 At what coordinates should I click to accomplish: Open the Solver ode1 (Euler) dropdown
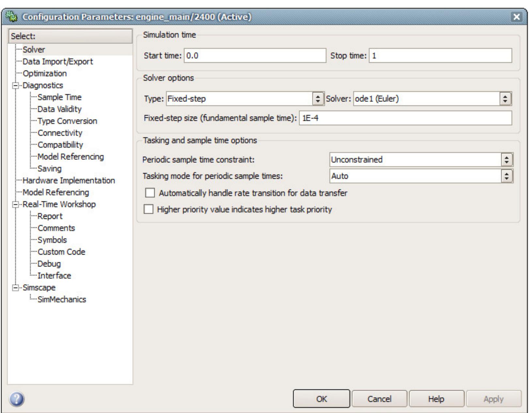(x=433, y=99)
